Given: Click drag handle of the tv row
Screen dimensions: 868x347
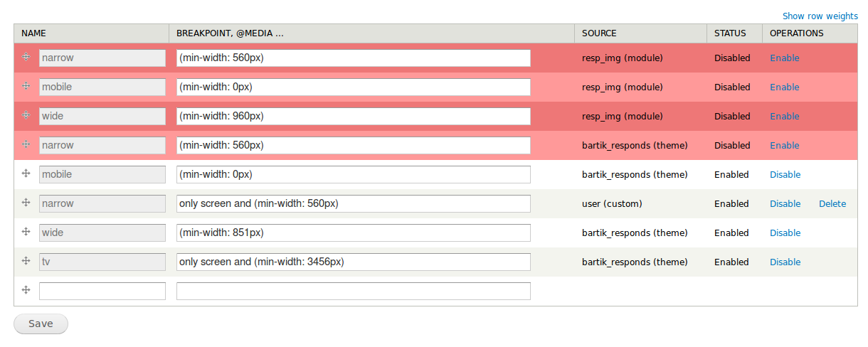Looking at the screenshot, I should coord(26,261).
